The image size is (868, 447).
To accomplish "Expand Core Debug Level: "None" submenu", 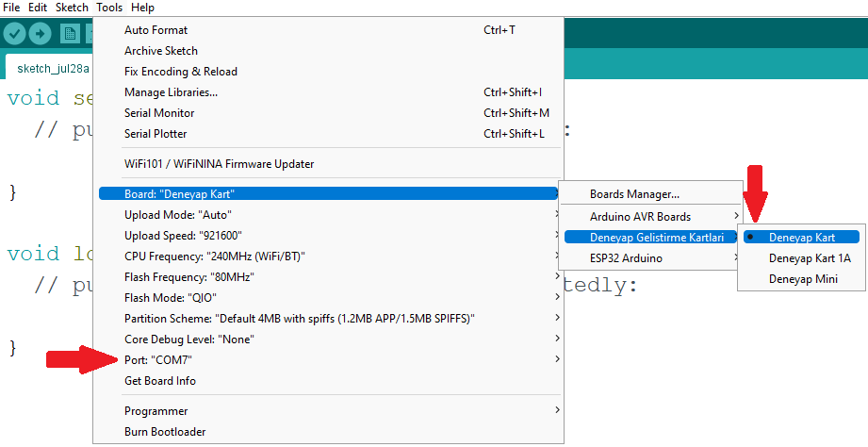I will click(329, 339).
